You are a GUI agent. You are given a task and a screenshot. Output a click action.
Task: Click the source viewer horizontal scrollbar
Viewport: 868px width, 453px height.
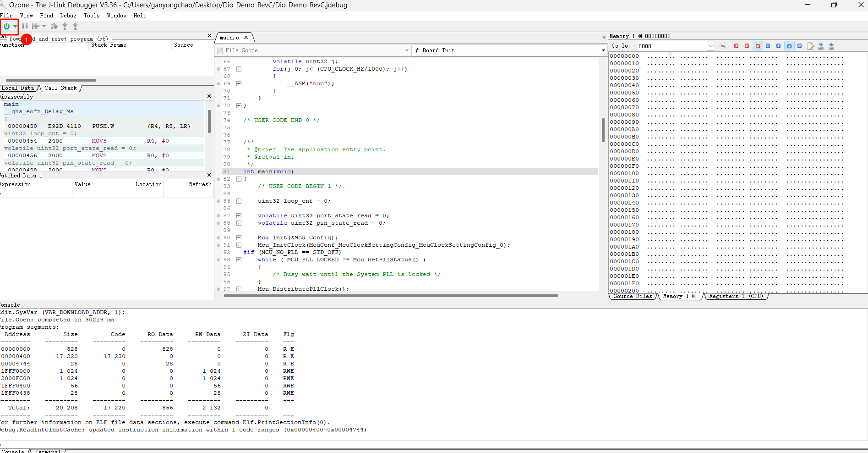391,296
